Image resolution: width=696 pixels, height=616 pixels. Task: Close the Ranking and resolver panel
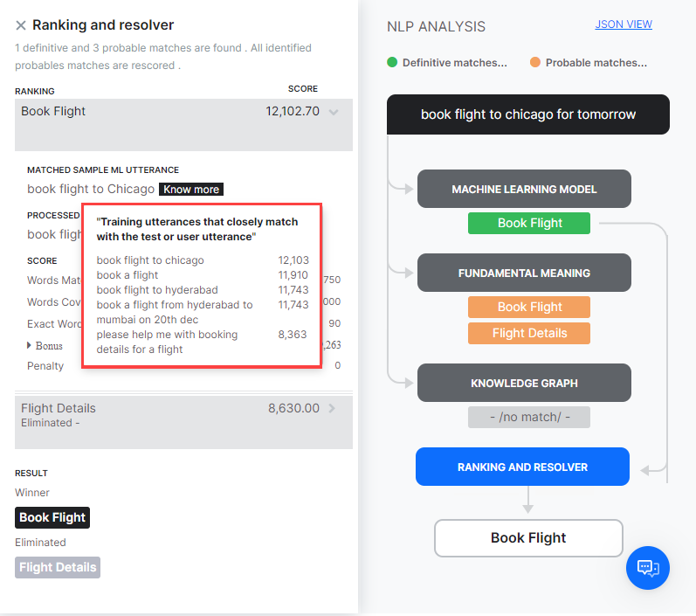[x=21, y=25]
